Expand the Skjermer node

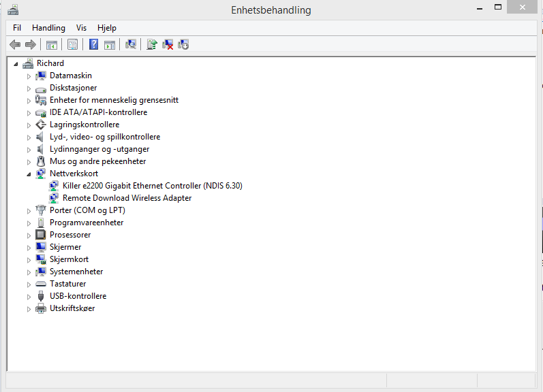(29, 248)
